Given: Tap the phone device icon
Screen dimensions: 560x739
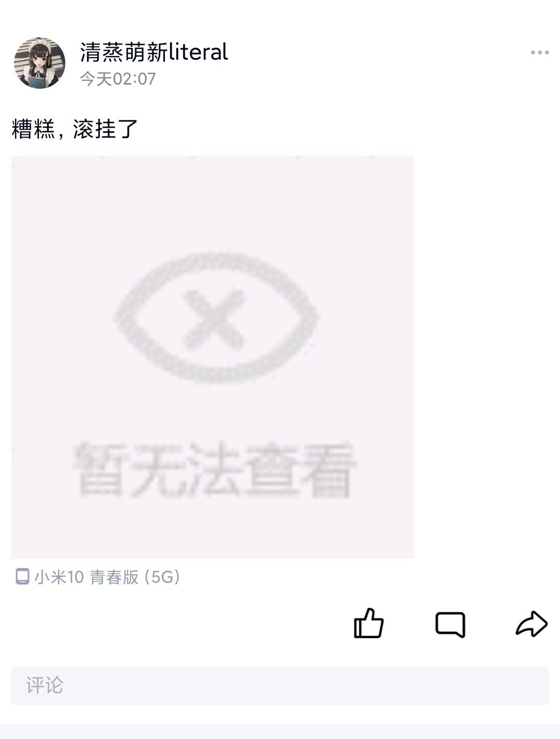Looking at the screenshot, I should pos(22,577).
